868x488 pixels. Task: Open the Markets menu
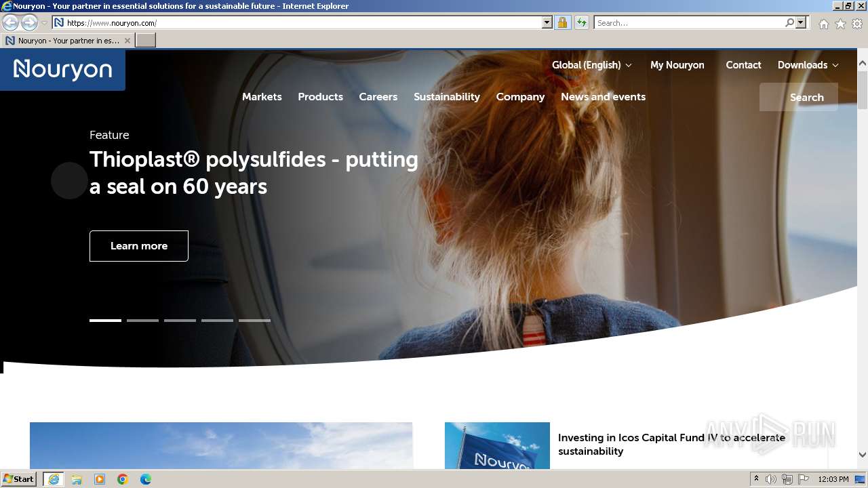[262, 97]
